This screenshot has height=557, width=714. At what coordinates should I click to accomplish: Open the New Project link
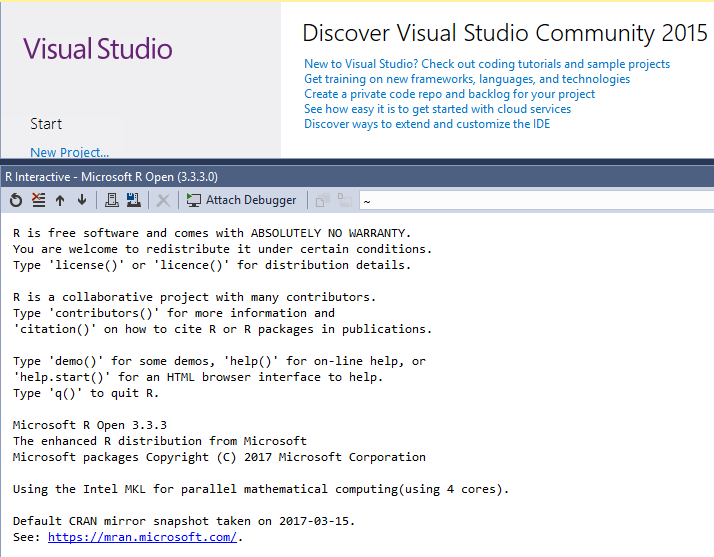[70, 152]
